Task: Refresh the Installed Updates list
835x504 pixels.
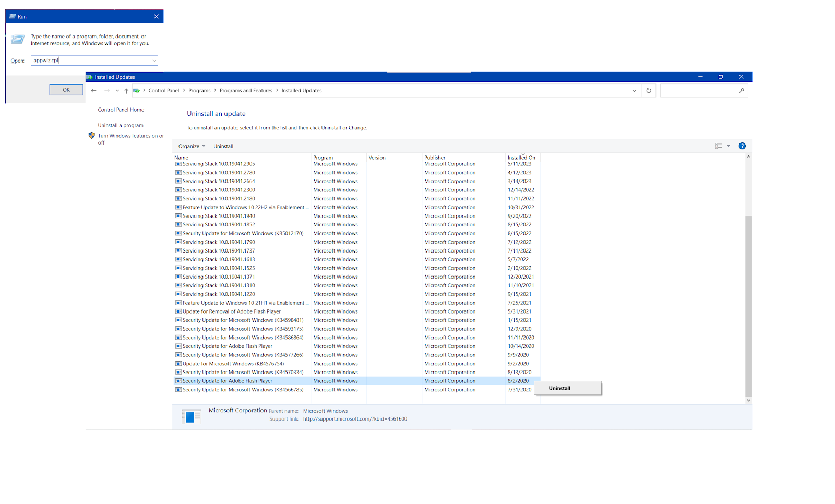Action: [x=649, y=91]
